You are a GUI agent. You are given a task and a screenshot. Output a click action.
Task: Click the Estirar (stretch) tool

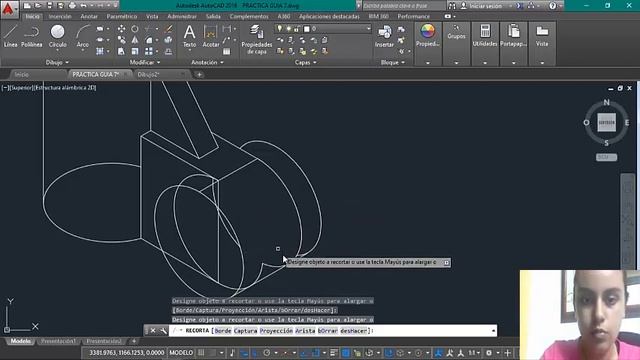click(121, 51)
